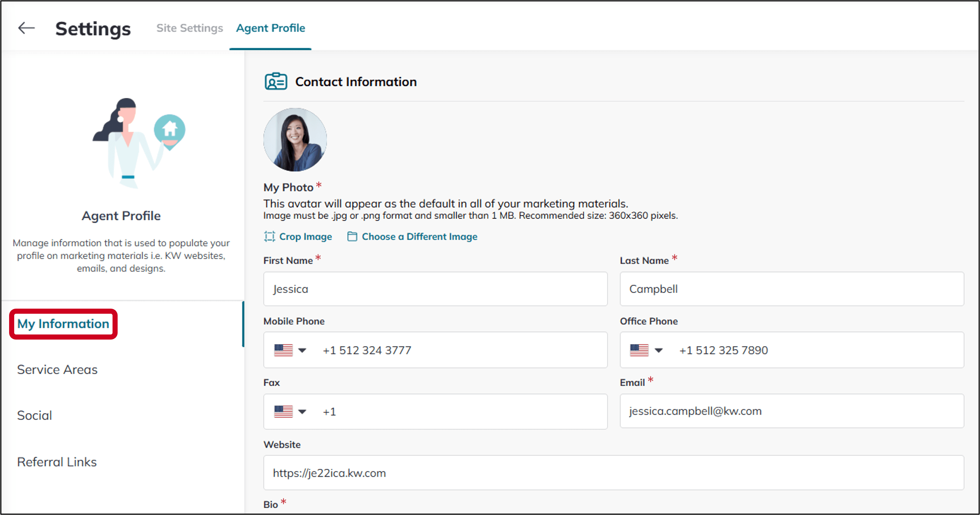Open Mobile Phone country code dropdown arrow
This screenshot has height=515, width=980.
(x=302, y=350)
